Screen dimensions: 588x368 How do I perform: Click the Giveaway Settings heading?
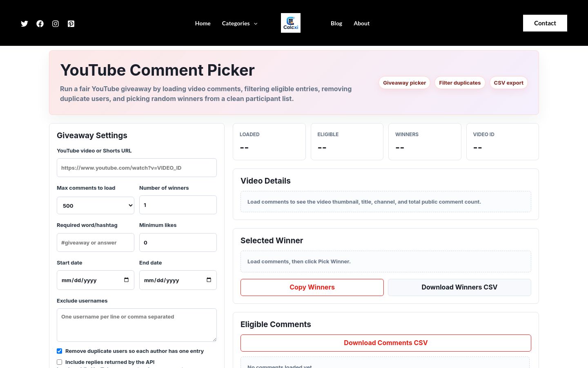point(92,135)
